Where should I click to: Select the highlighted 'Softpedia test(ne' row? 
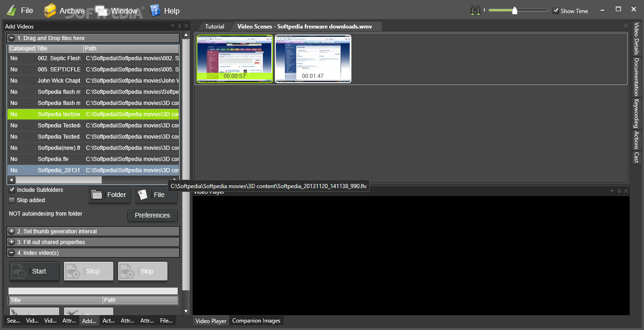coord(93,114)
